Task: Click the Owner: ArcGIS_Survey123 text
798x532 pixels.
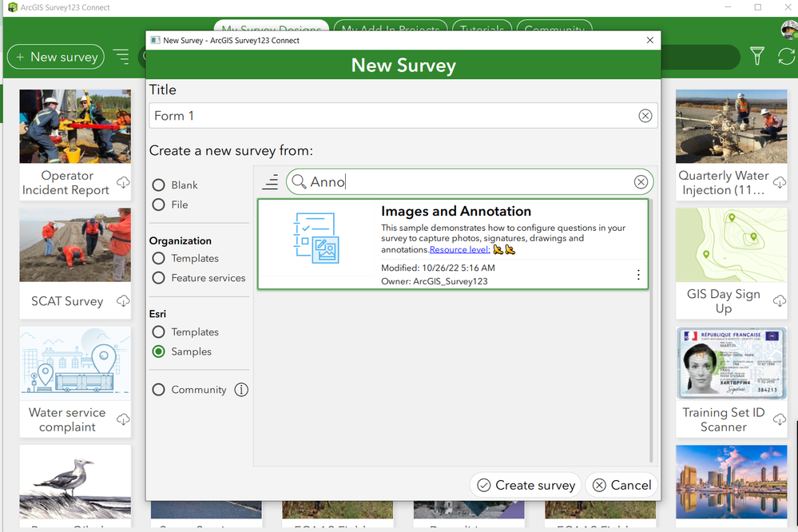Action: pos(434,281)
